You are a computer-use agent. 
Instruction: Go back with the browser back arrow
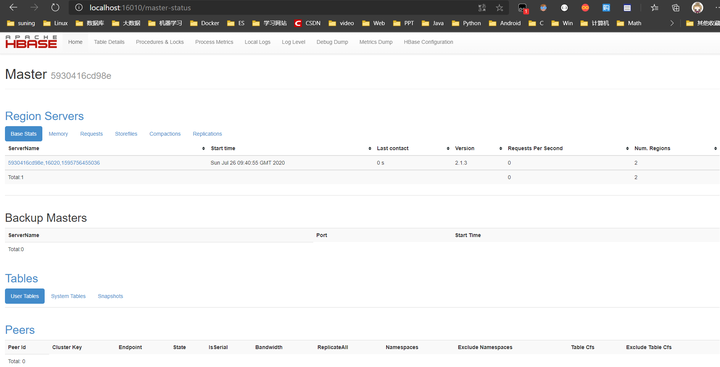tap(13, 7)
